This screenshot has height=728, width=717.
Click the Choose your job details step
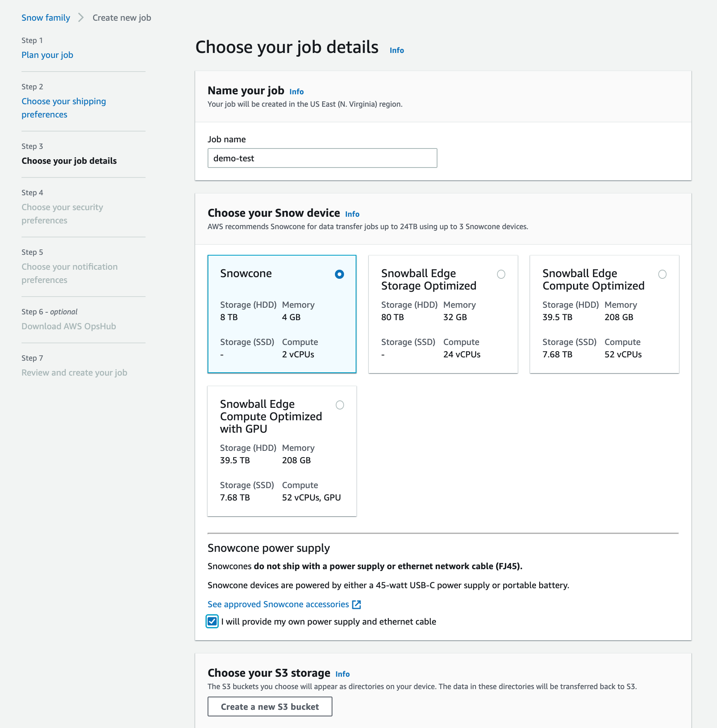pos(69,161)
